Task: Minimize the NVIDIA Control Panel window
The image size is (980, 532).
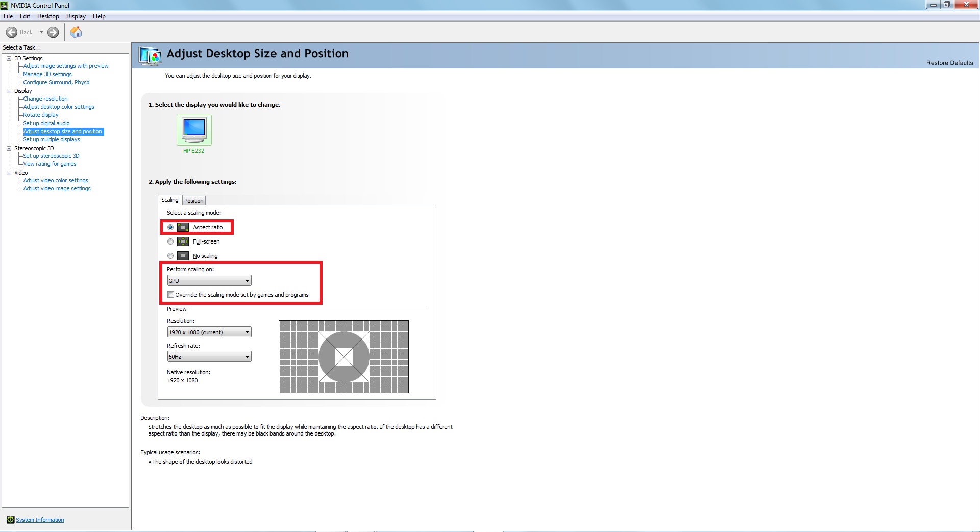Action: [933, 5]
